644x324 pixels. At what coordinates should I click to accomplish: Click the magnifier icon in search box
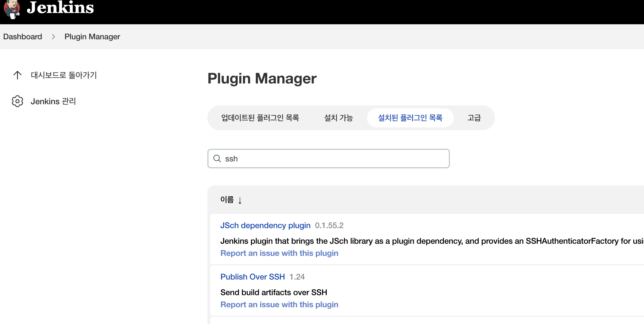click(x=217, y=159)
